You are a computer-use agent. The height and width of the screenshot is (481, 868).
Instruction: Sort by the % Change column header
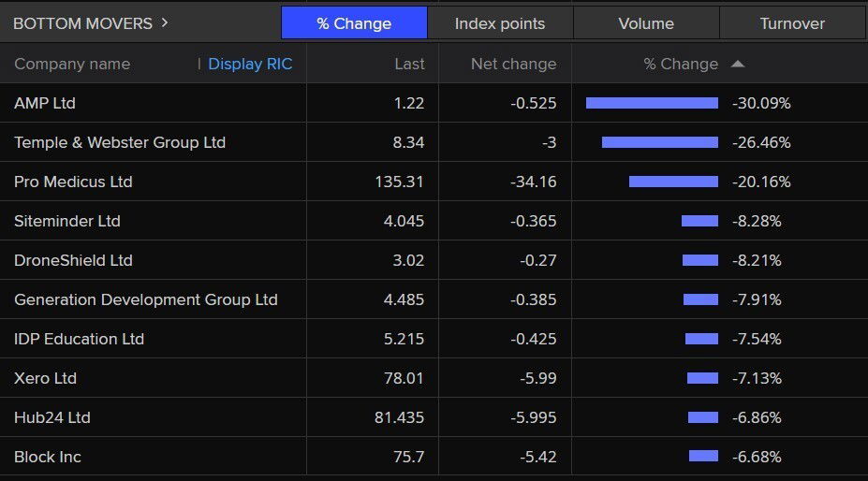click(x=681, y=64)
